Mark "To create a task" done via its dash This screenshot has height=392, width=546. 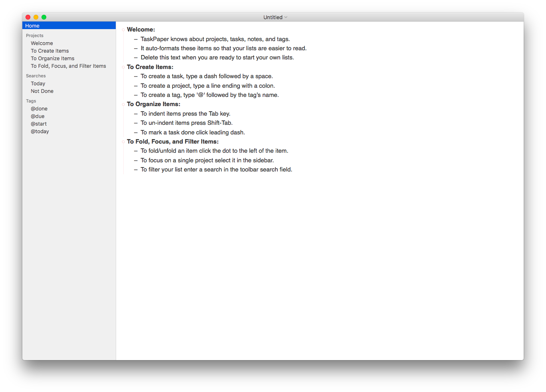point(135,76)
